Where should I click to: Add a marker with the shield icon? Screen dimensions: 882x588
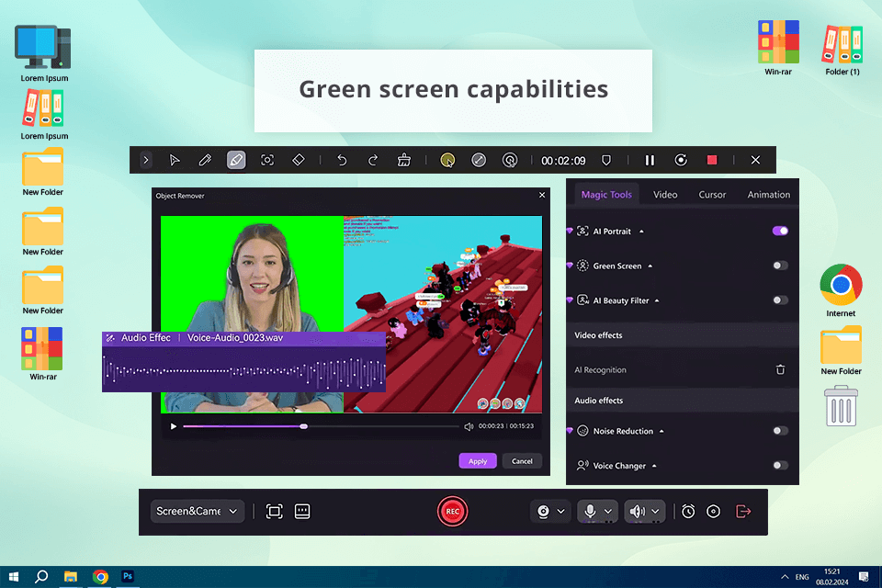606,161
